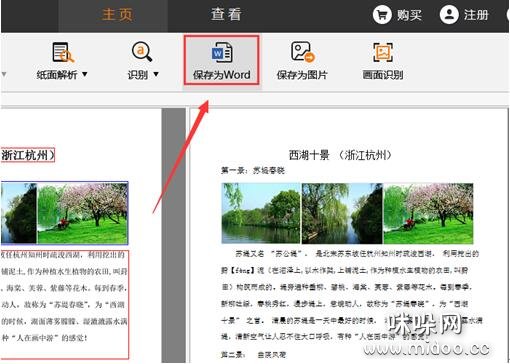Click the toolbar overflow arrow at far left

(4, 74)
